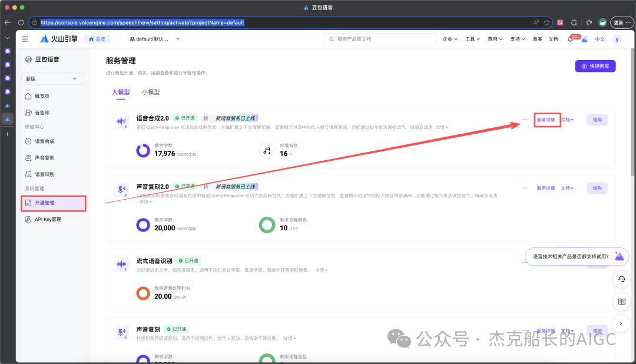Open the 新版 version dropdown
The width and height of the screenshot is (636, 364).
(53, 79)
